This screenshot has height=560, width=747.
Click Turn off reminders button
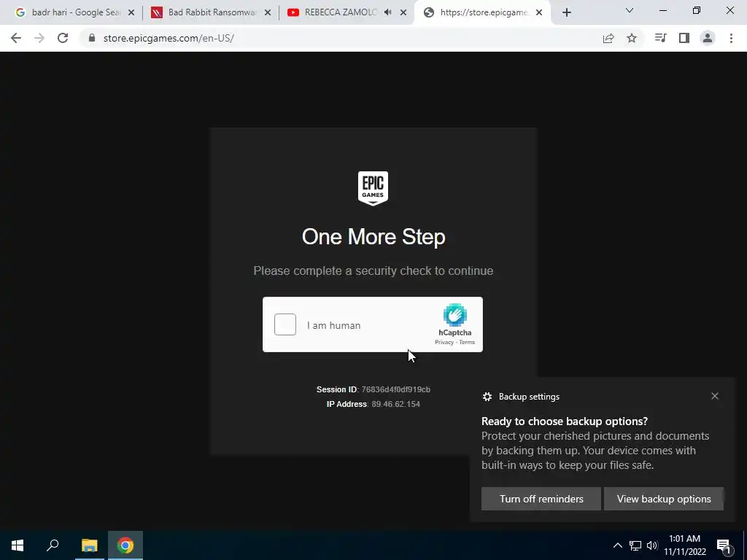541,499
